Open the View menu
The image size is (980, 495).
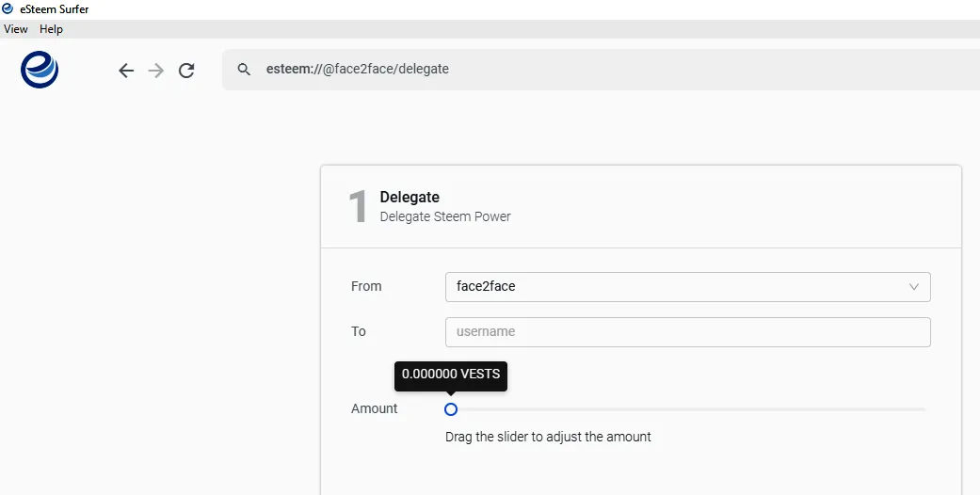pos(16,29)
